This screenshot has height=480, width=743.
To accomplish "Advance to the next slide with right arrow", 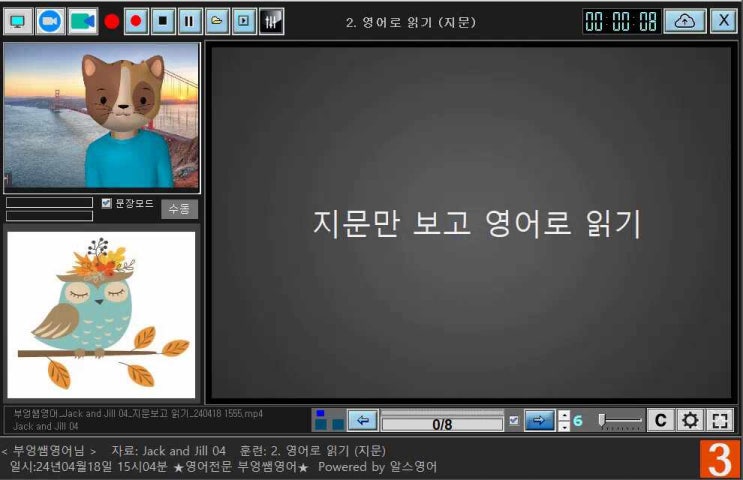I will (540, 420).
